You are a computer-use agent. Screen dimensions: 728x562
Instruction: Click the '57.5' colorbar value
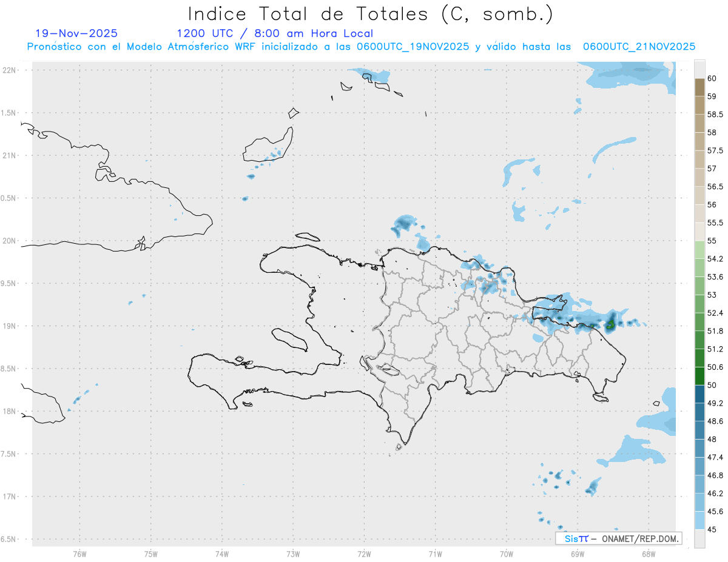coord(715,150)
